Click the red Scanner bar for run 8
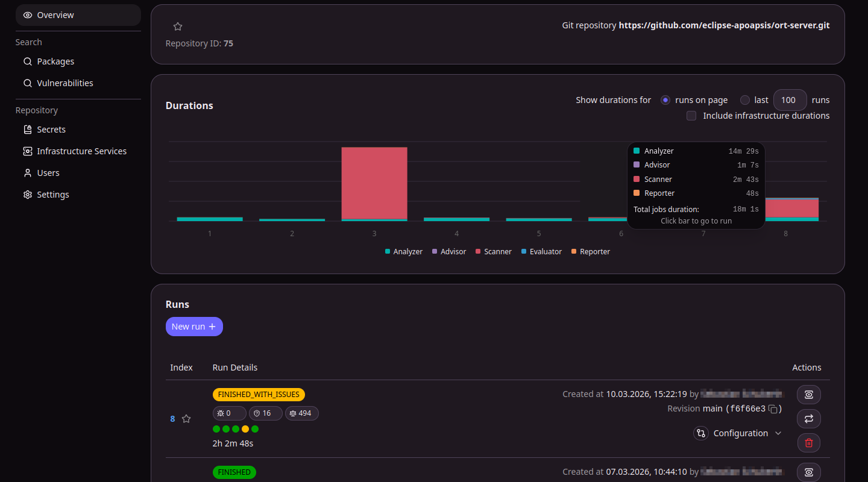Viewport: 868px width, 482px height. 792,208
